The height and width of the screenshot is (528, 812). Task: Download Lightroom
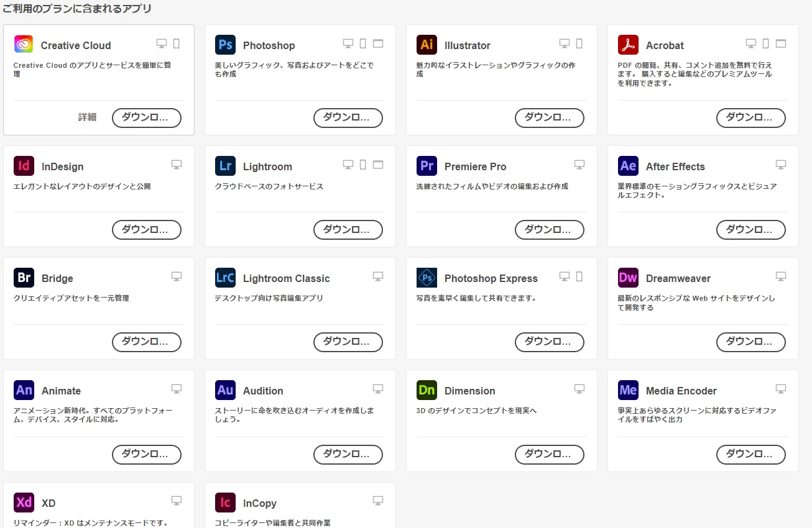(x=348, y=230)
